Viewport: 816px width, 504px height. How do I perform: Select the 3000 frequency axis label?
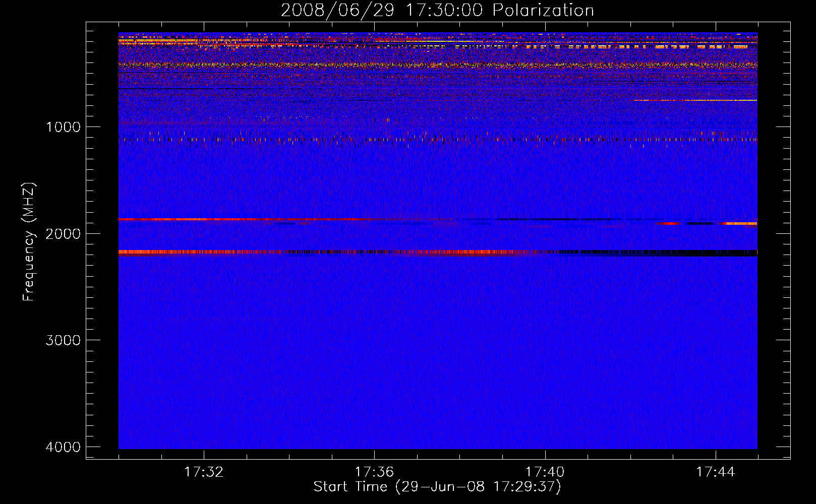click(x=63, y=340)
